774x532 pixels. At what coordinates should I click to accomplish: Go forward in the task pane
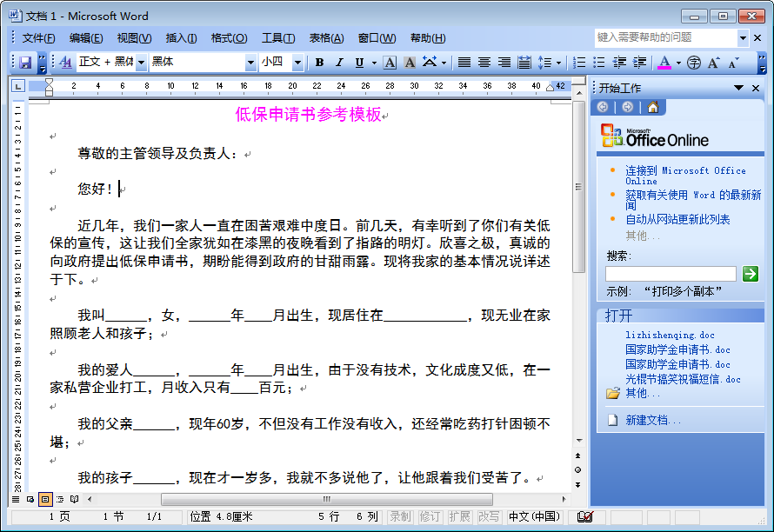coord(627,107)
